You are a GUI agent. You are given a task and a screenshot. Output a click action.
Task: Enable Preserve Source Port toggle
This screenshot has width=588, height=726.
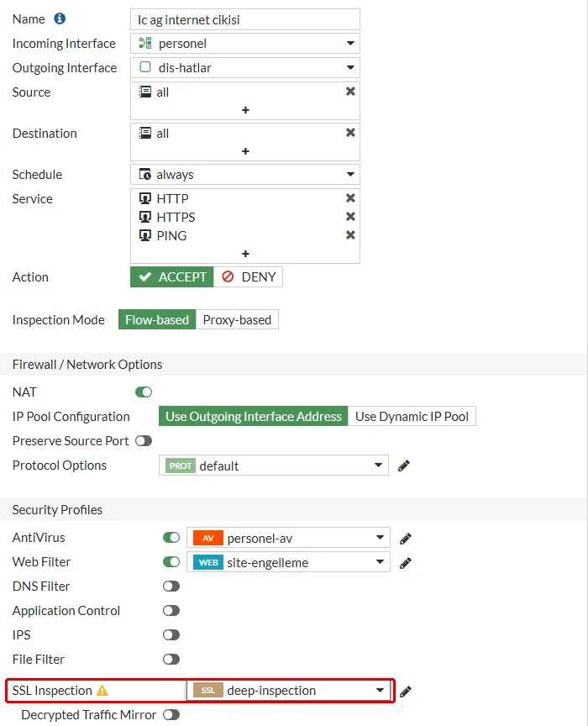tap(144, 441)
